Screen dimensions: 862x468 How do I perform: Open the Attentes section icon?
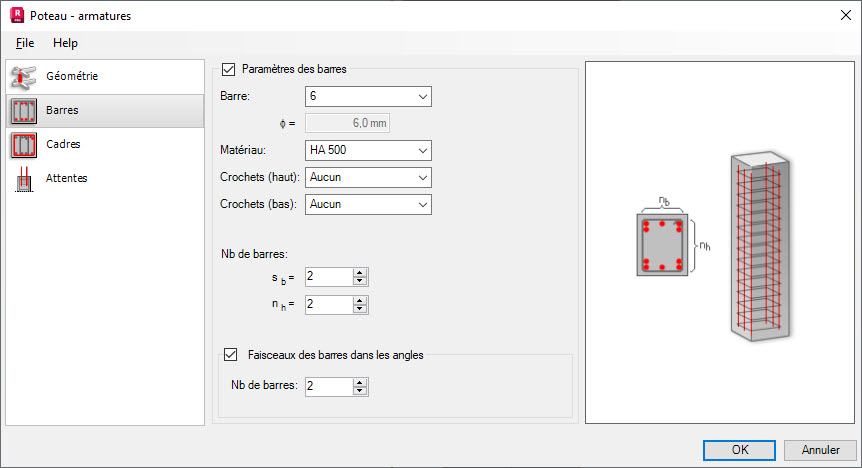pyautogui.click(x=24, y=179)
